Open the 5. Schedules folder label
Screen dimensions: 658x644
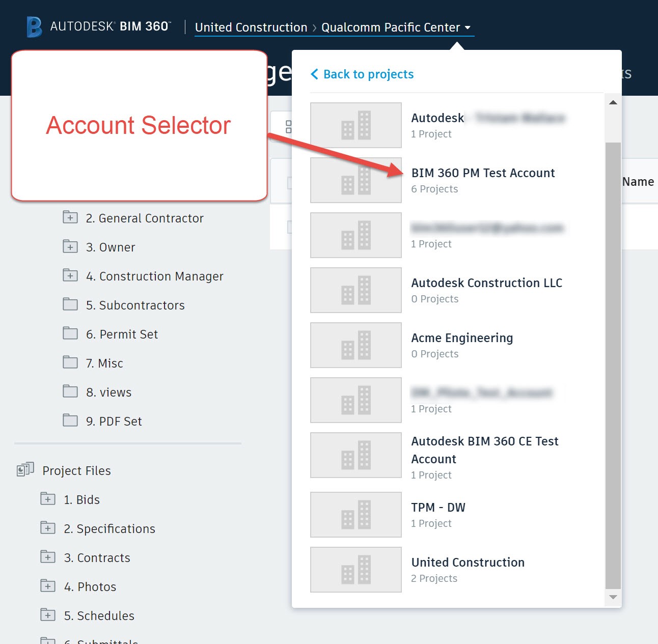99,616
